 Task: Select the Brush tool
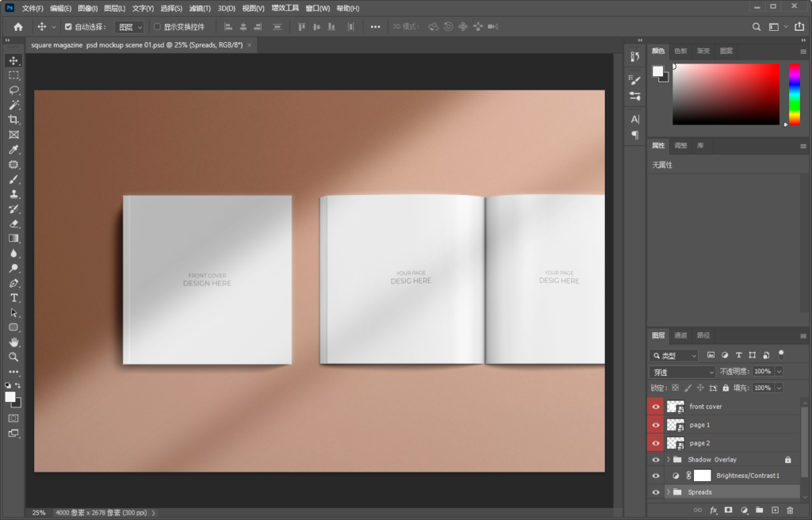(13, 179)
